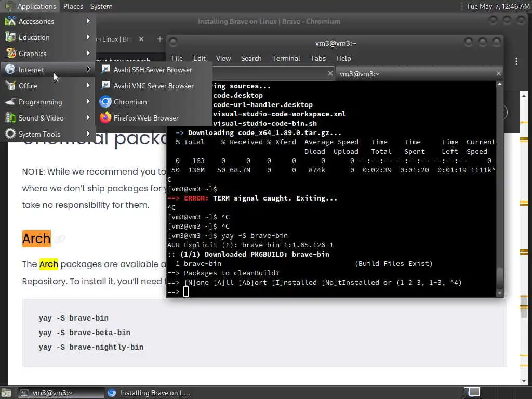The image size is (532, 399).
Task: Click Avahi SSH Server Browser icon
Action: coord(105,69)
